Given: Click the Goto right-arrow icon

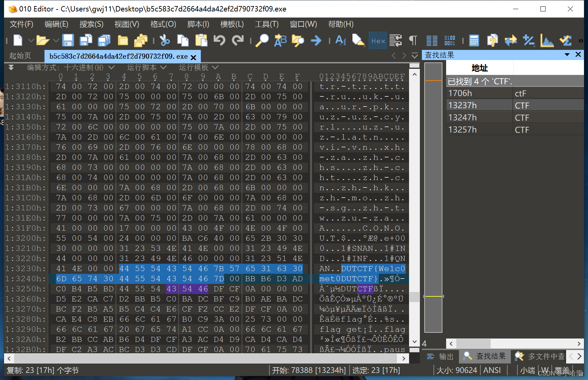Looking at the screenshot, I should pyautogui.click(x=316, y=40).
